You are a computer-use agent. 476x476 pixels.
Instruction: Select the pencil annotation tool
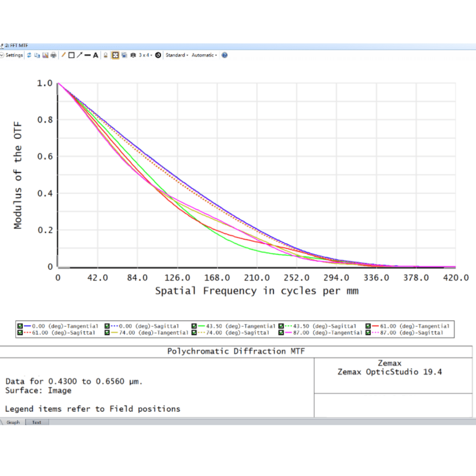[64, 55]
